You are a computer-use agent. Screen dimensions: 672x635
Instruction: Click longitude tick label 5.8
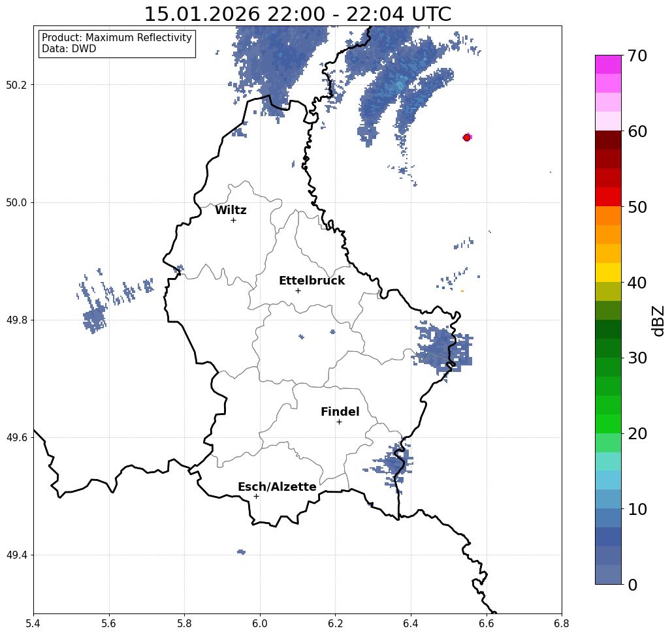(x=184, y=624)
